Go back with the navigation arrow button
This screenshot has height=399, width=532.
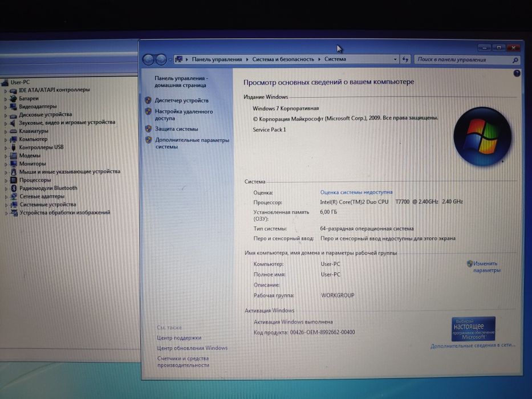click(x=148, y=60)
